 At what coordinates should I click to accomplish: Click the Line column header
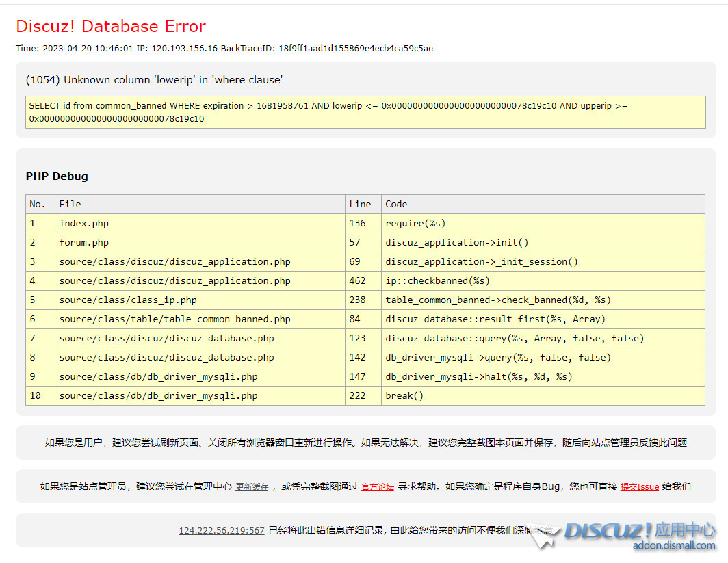(x=360, y=204)
